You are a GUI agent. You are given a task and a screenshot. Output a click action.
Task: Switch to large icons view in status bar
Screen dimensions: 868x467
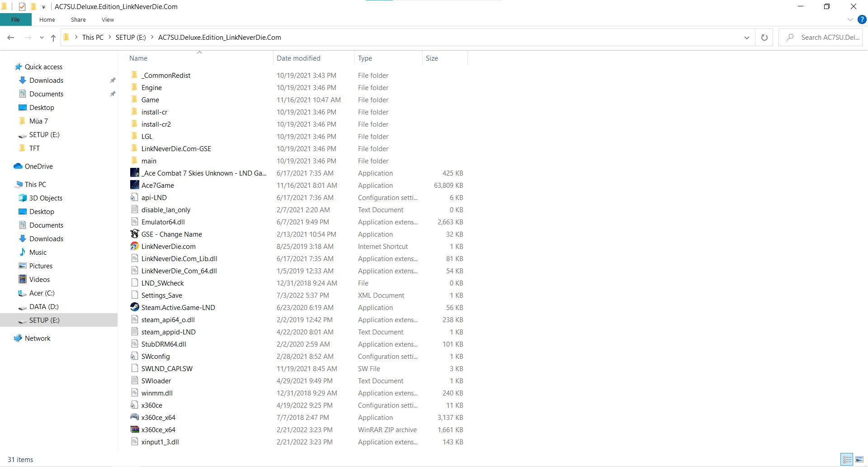(859, 459)
